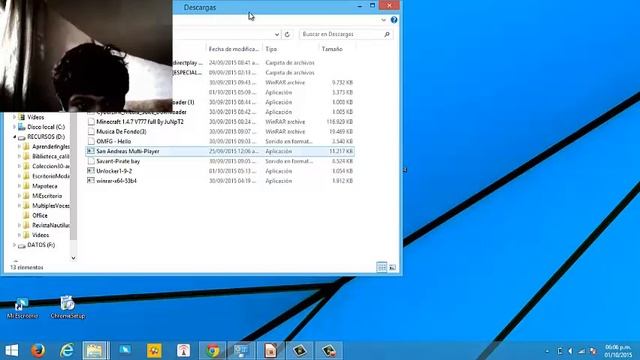Show hidden tray icons arrow
The width and height of the screenshot is (640, 360).
coord(547,351)
